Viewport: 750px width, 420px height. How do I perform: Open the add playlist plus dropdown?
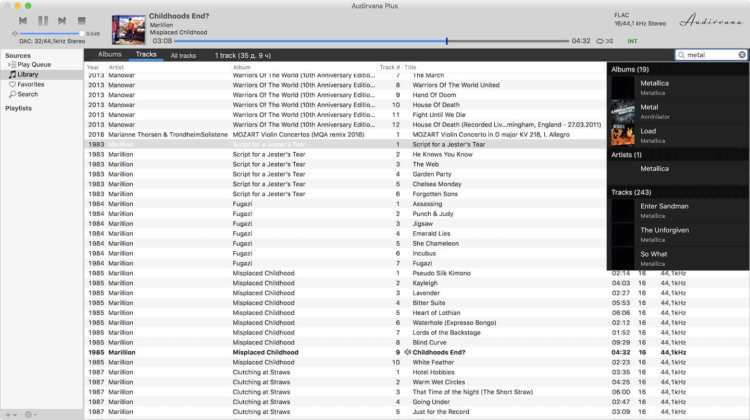[11, 415]
